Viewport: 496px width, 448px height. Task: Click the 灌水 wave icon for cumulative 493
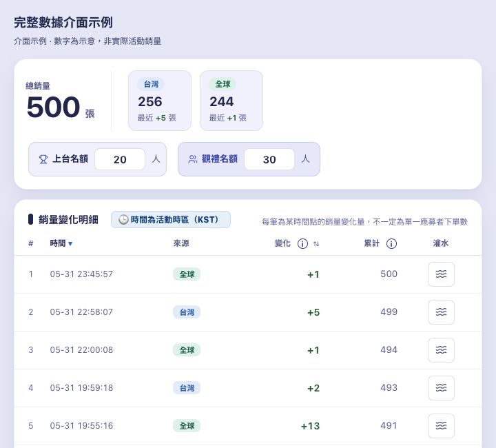click(x=441, y=388)
